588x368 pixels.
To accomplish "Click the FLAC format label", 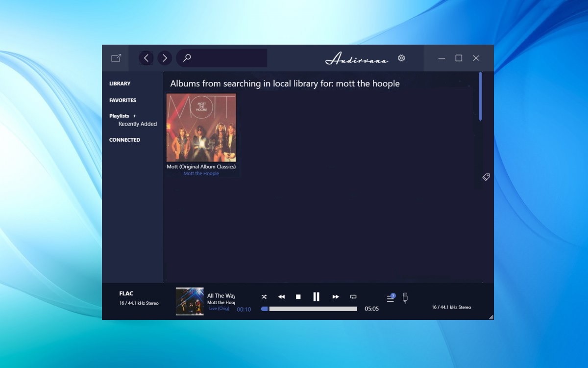I will (x=126, y=293).
